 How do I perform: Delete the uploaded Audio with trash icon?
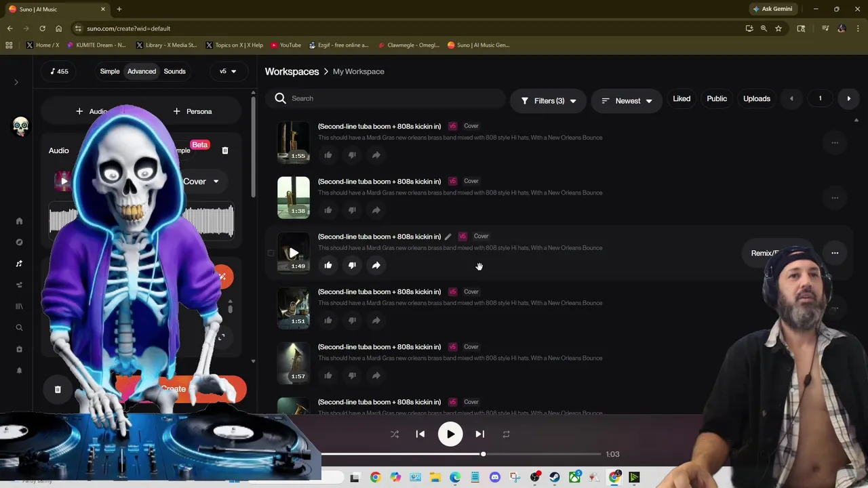point(225,150)
